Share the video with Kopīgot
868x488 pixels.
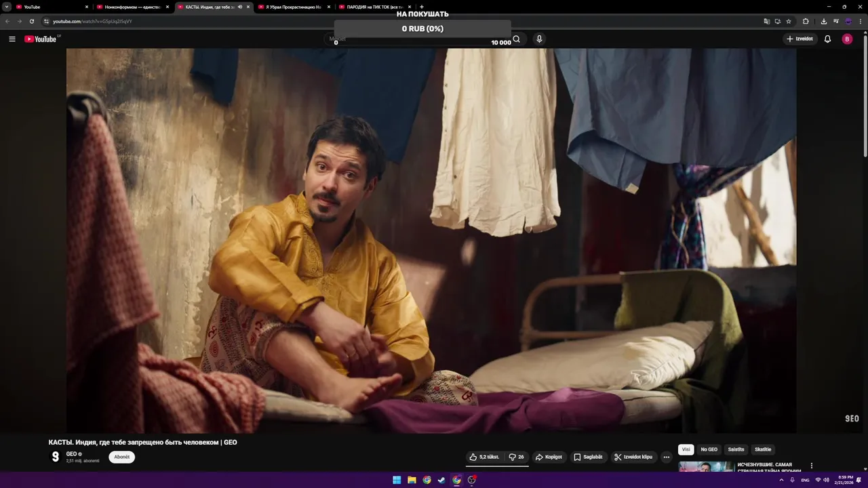pyautogui.click(x=549, y=457)
